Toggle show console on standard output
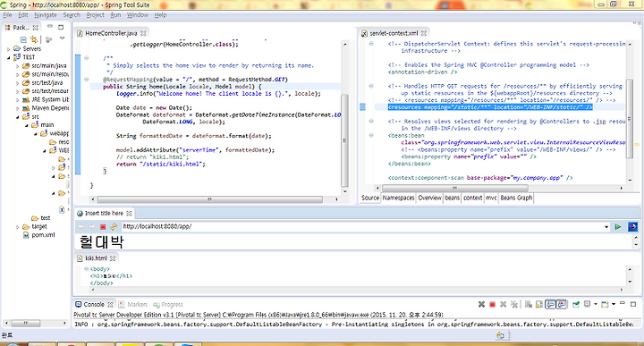Screen dimensions: 644x346 (550, 304)
